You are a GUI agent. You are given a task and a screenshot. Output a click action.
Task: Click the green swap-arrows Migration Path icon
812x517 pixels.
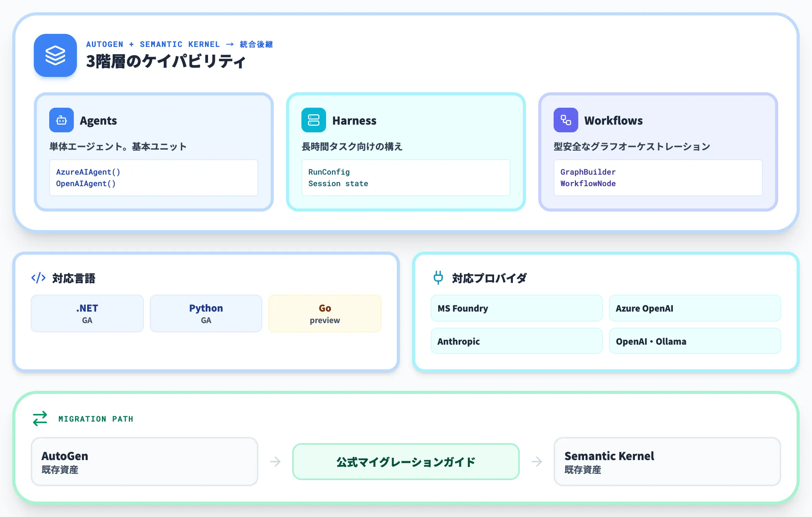40,419
